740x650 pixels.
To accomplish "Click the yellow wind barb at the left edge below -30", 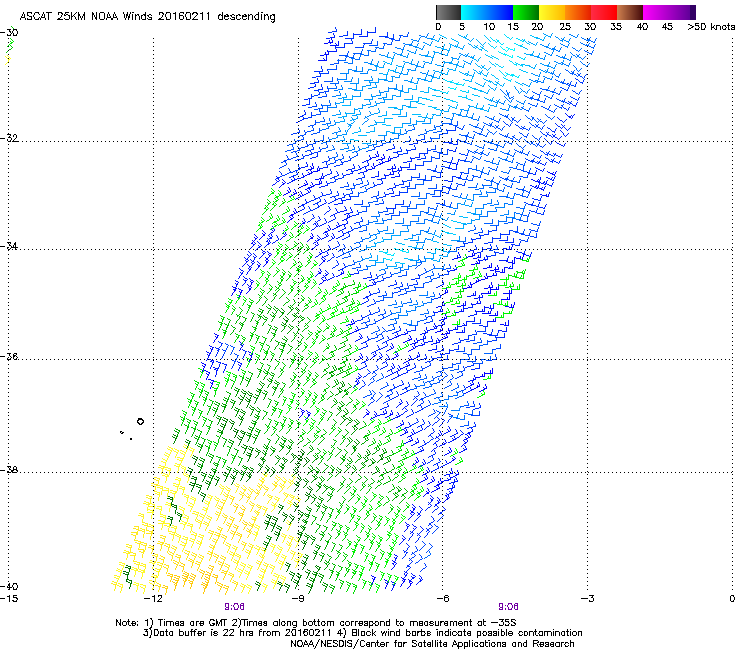I will pyautogui.click(x=7, y=59).
